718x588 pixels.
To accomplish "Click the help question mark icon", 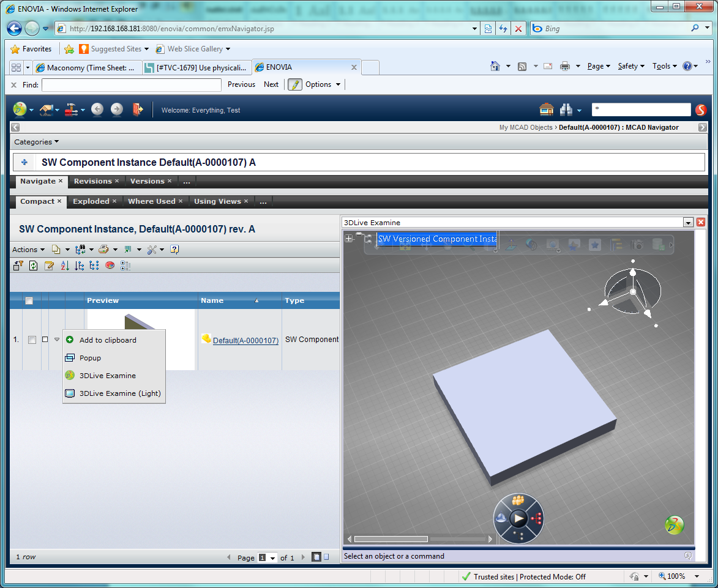I will pos(174,250).
